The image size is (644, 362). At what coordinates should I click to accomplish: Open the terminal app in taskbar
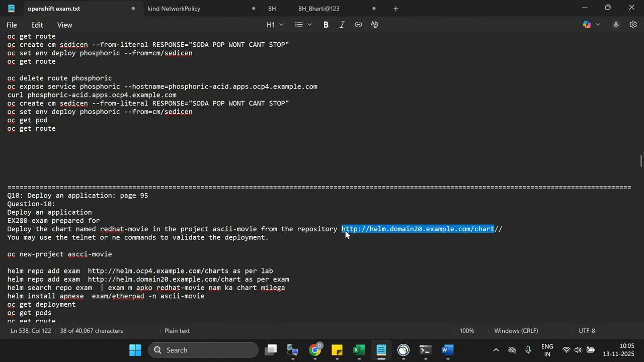pyautogui.click(x=426, y=350)
